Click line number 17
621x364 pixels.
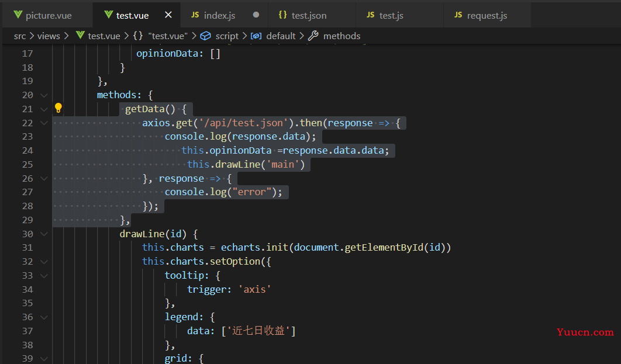point(27,53)
